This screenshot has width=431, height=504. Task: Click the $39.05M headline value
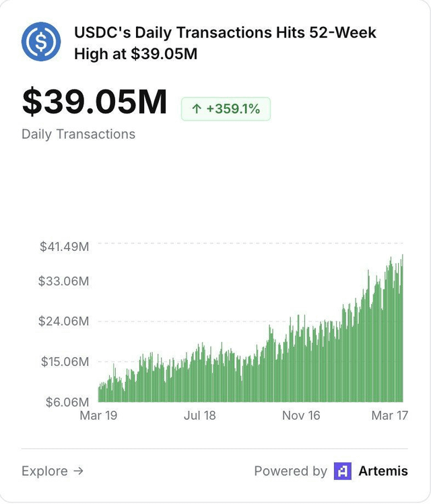(94, 102)
